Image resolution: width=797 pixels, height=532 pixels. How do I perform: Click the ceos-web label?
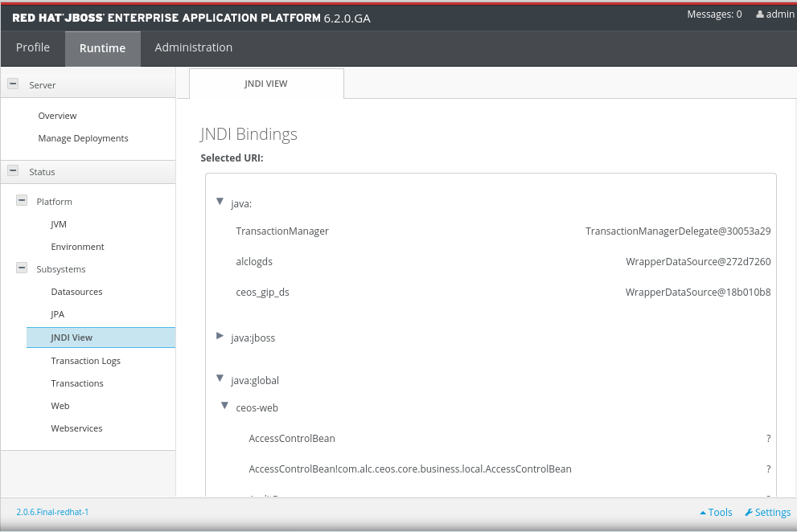click(x=257, y=408)
